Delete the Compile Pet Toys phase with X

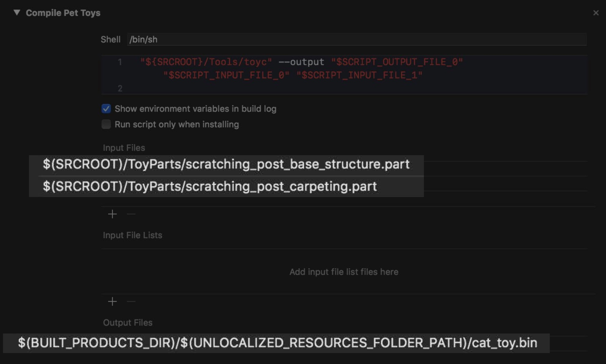[x=596, y=13]
